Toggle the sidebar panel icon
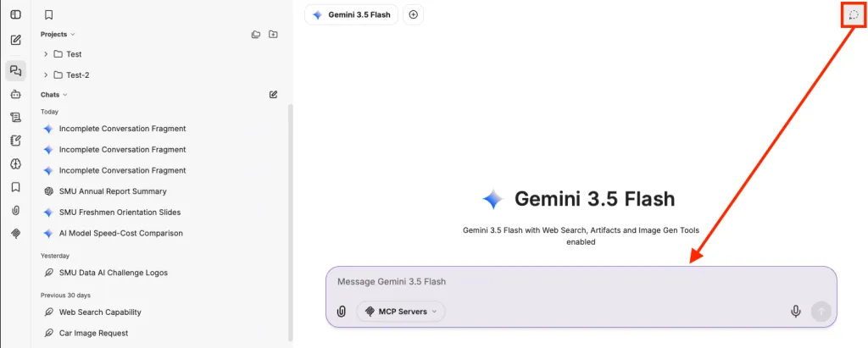The image size is (868, 348). point(15,14)
